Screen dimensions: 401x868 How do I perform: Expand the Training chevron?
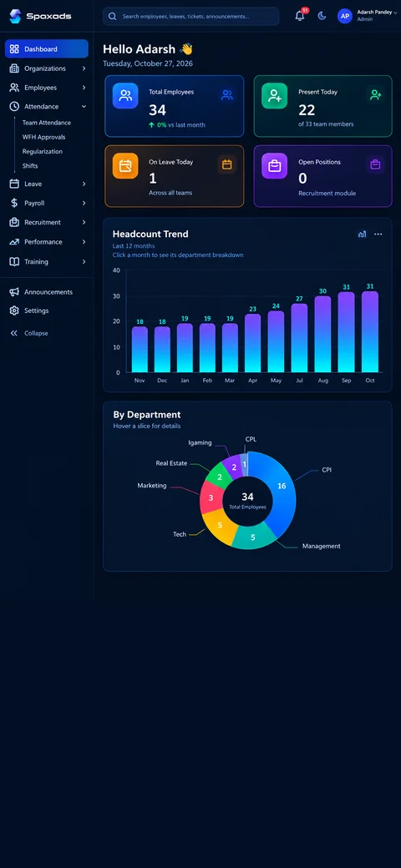click(84, 262)
